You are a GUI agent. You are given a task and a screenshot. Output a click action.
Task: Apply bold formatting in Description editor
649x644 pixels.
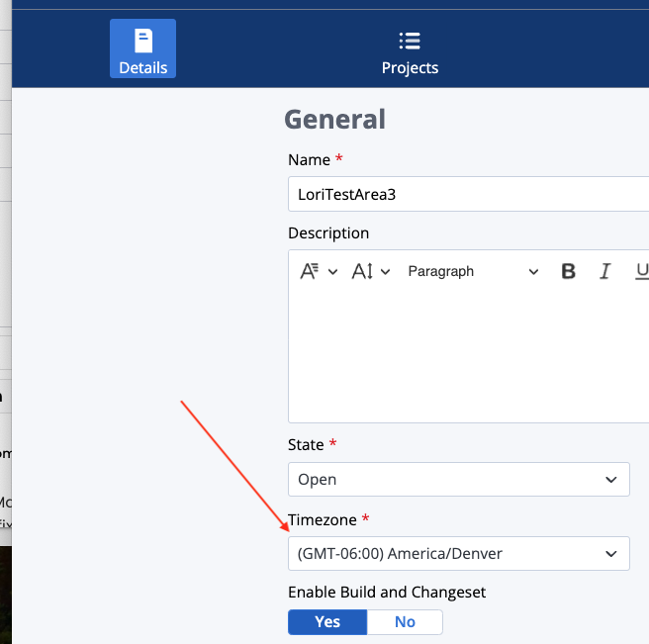pyautogui.click(x=568, y=271)
